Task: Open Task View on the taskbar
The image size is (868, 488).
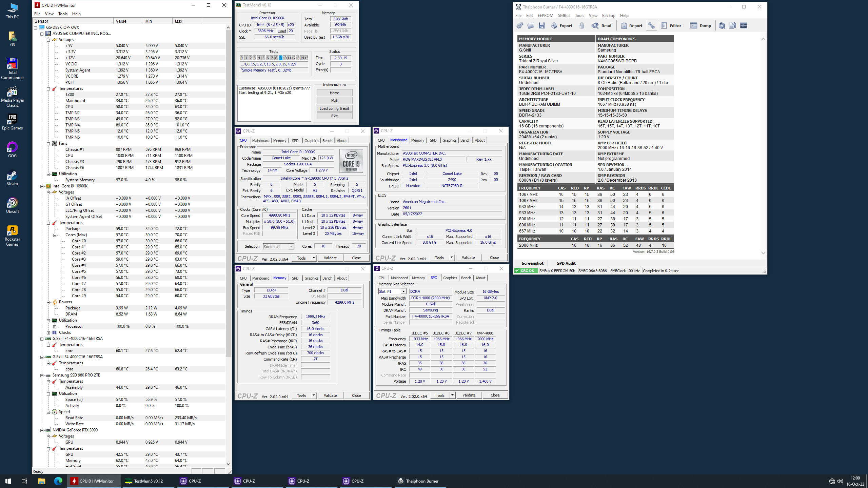Action: [x=24, y=481]
